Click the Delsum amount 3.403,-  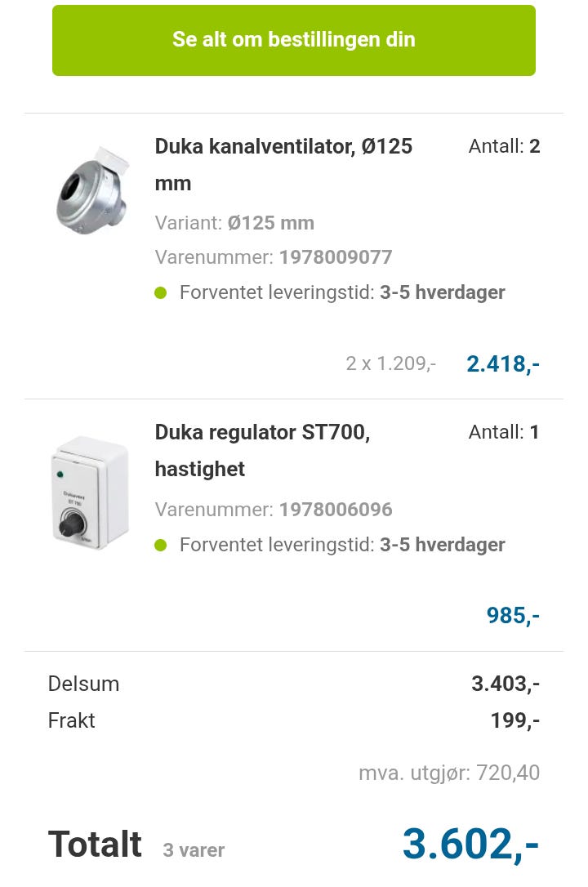(x=505, y=684)
